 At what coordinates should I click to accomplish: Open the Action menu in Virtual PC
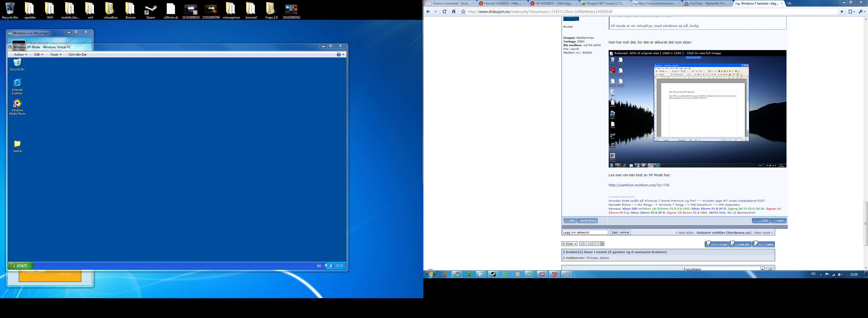[x=20, y=54]
